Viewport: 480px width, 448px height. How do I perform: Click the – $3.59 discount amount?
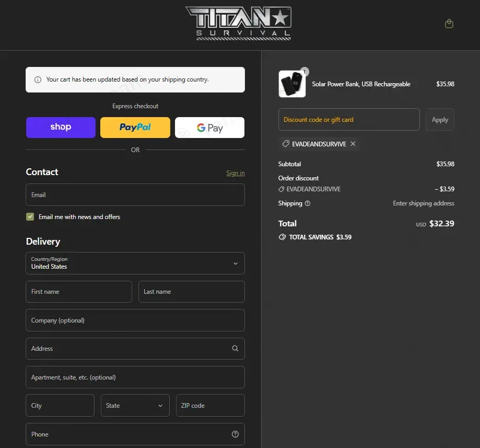[444, 189]
